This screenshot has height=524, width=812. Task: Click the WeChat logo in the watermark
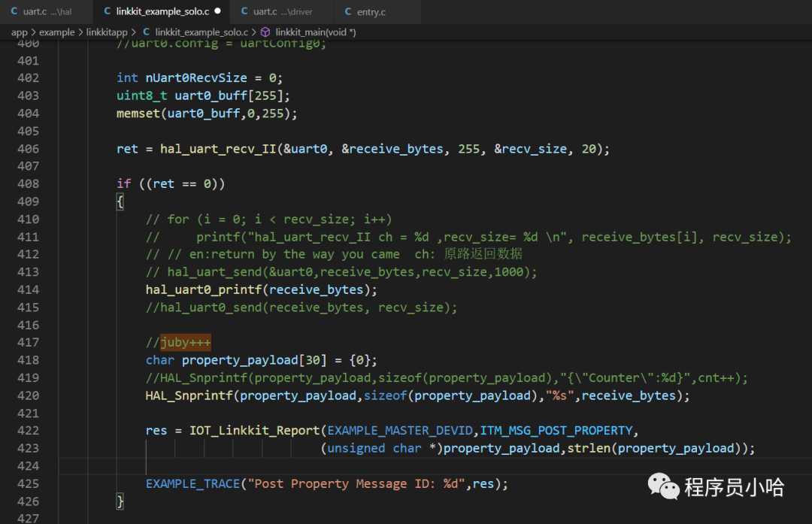(664, 486)
